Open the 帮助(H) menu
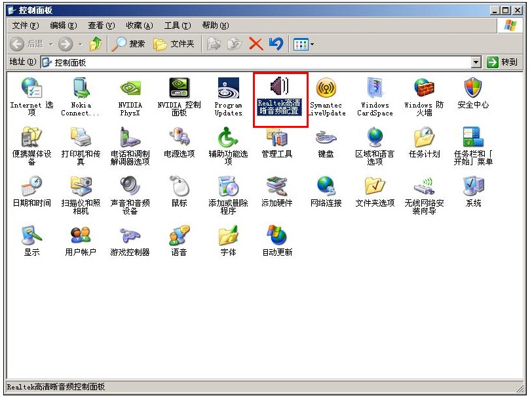 pos(216,26)
